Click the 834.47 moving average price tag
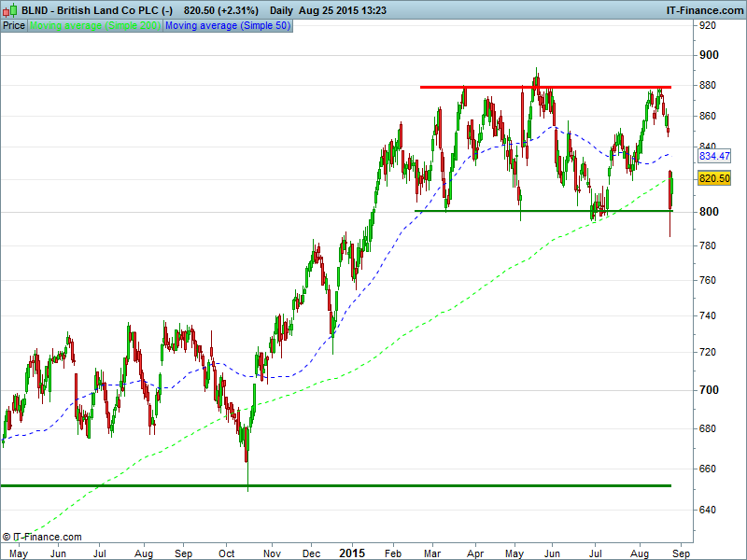This screenshot has width=747, height=560. tap(713, 157)
